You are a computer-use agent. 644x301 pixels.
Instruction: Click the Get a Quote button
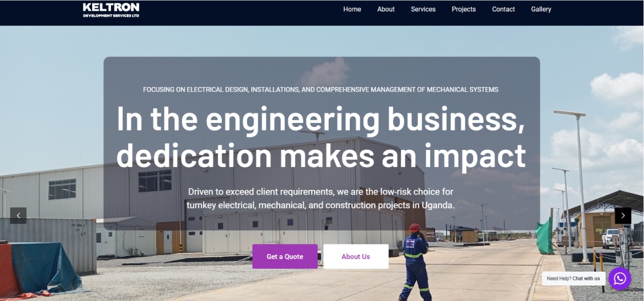285,256
